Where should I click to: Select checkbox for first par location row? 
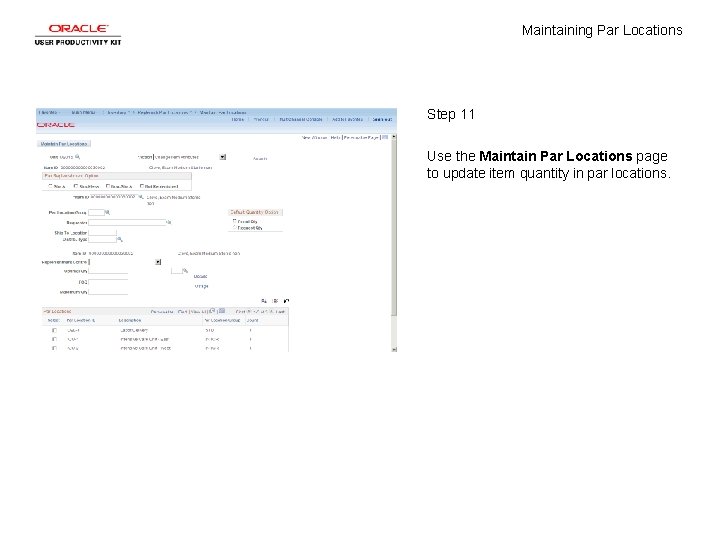54,330
